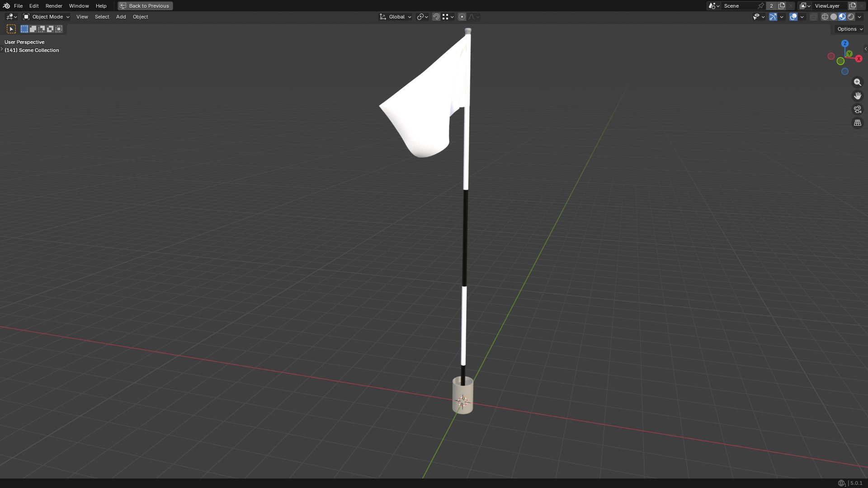The image size is (868, 488).
Task: Switch perspective/orthographic grid icon
Action: click(857, 123)
